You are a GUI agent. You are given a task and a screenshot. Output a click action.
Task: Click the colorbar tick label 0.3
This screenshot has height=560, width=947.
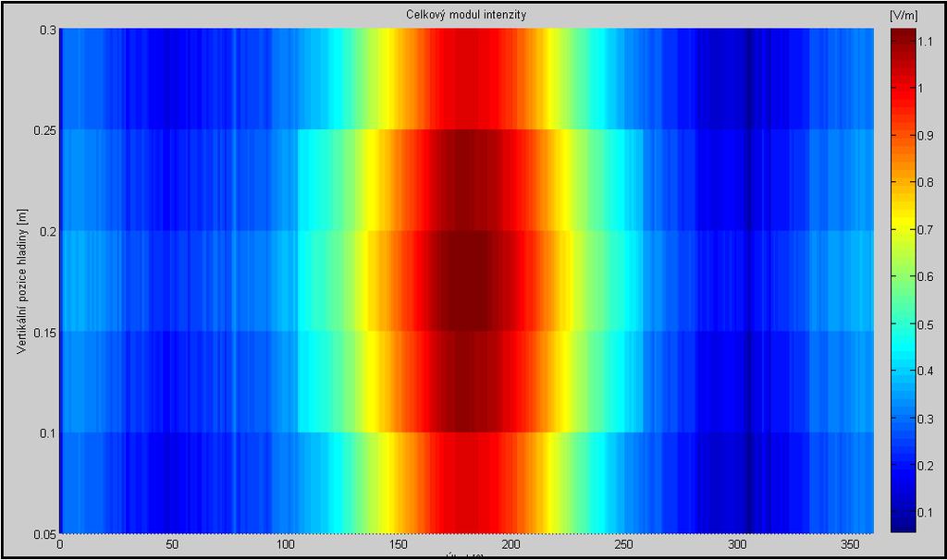[x=926, y=419]
